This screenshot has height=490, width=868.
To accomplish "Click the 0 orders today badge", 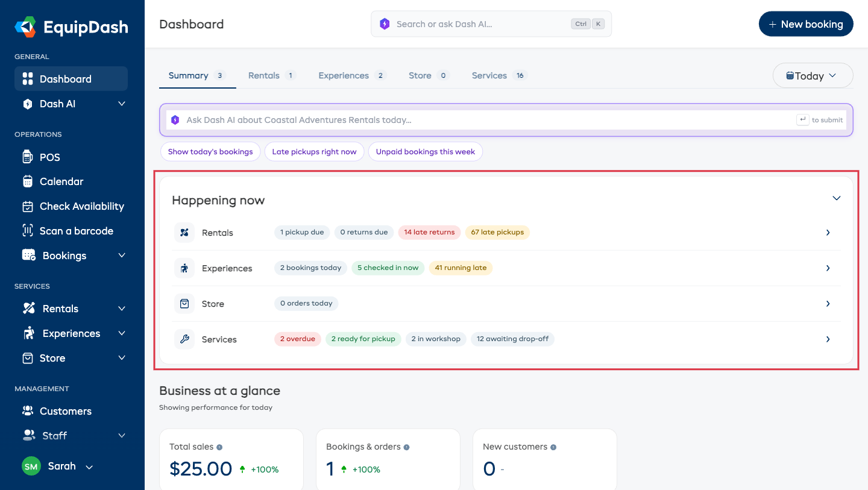I will (x=306, y=304).
